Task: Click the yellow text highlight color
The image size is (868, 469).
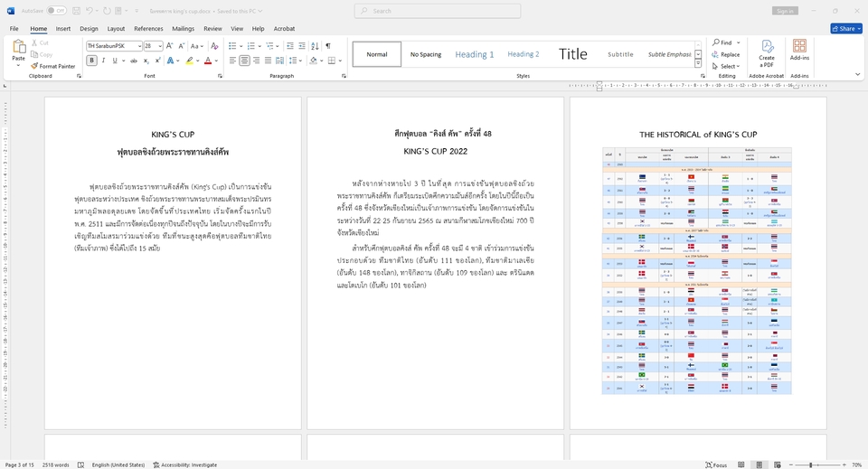Action: coord(189,61)
